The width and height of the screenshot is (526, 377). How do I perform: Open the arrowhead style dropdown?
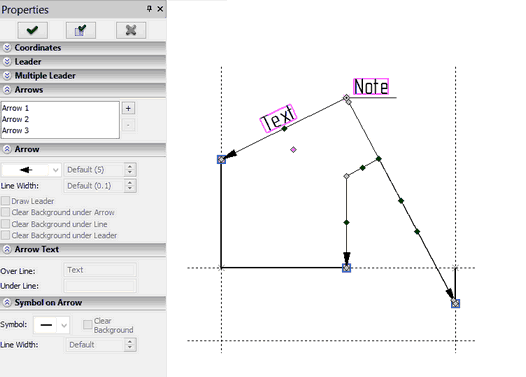click(56, 170)
